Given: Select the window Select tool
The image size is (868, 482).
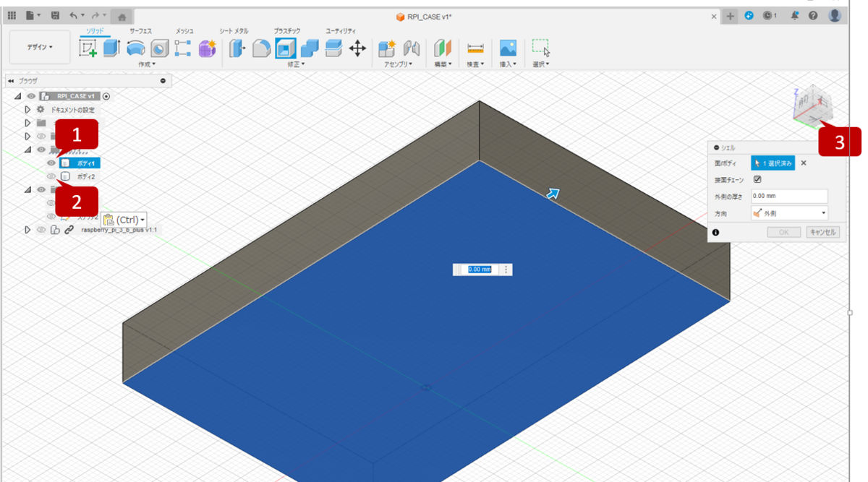Looking at the screenshot, I should (540, 48).
